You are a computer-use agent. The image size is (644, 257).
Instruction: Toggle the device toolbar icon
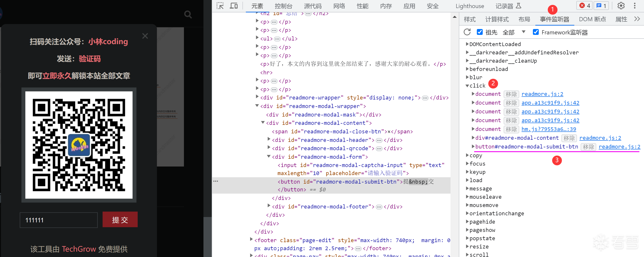(x=234, y=6)
